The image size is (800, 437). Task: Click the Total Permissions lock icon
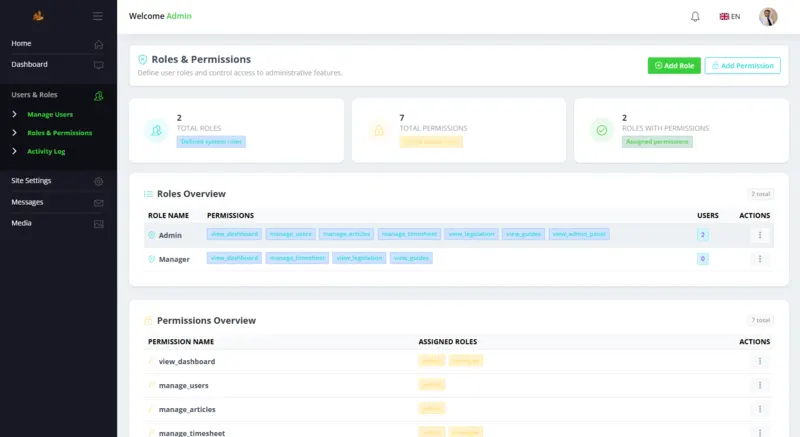[x=379, y=131]
